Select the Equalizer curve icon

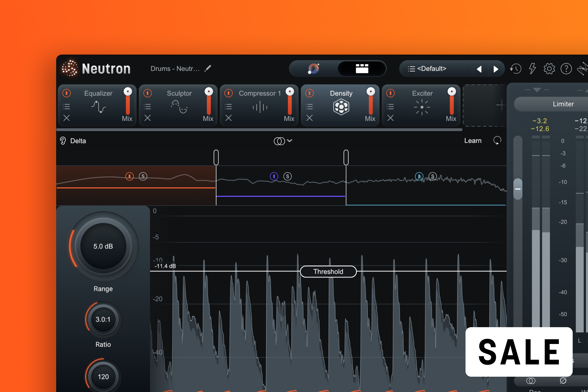tap(99, 107)
